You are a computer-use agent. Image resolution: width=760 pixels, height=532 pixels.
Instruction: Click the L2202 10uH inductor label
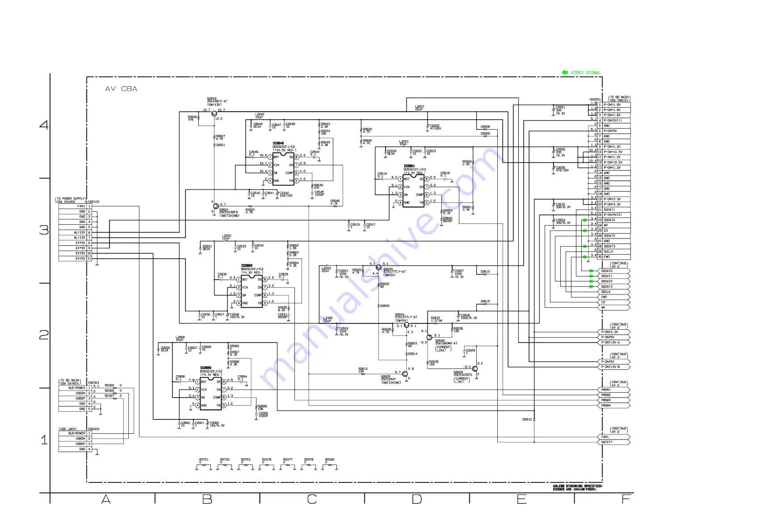tap(227, 237)
